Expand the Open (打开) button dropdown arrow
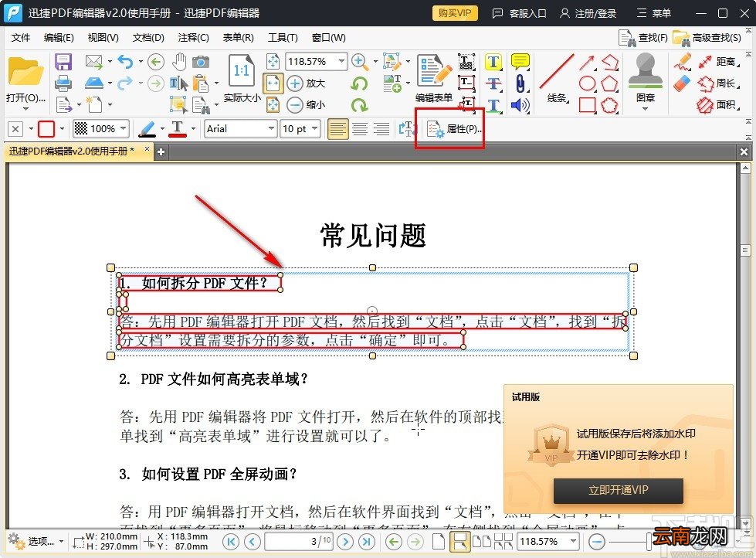The height and width of the screenshot is (558, 756). [26, 109]
